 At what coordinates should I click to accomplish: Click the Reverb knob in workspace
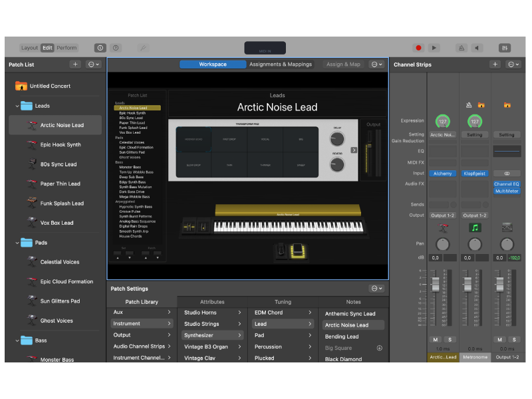pos(337,164)
